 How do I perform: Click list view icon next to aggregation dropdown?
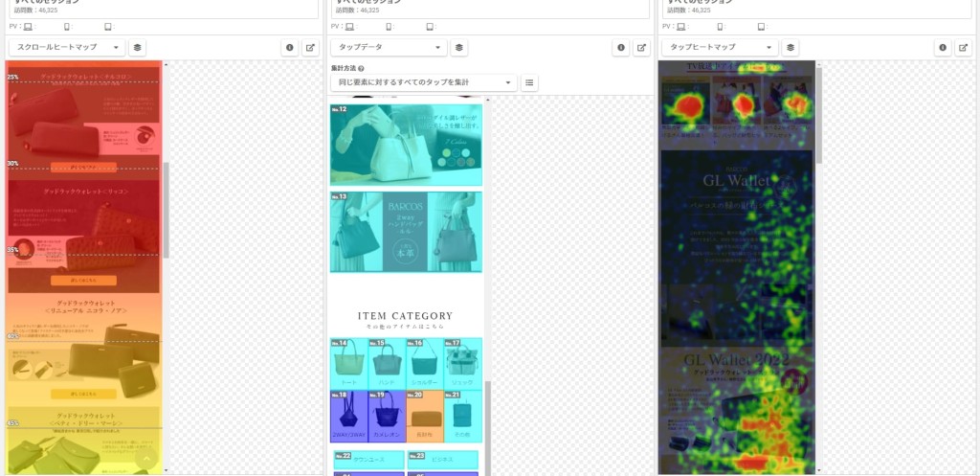pos(529,82)
